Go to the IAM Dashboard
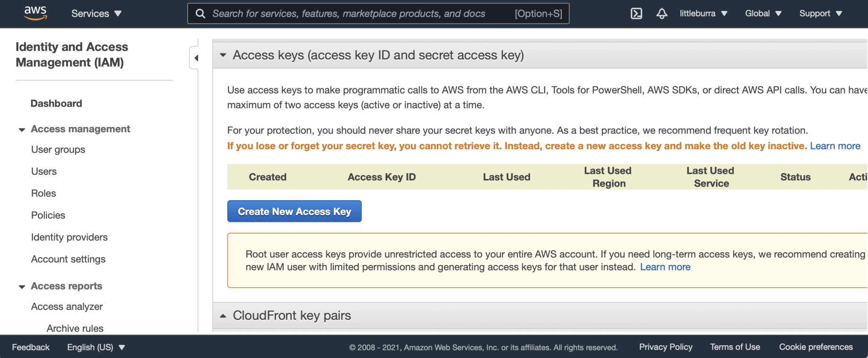 coord(56,103)
